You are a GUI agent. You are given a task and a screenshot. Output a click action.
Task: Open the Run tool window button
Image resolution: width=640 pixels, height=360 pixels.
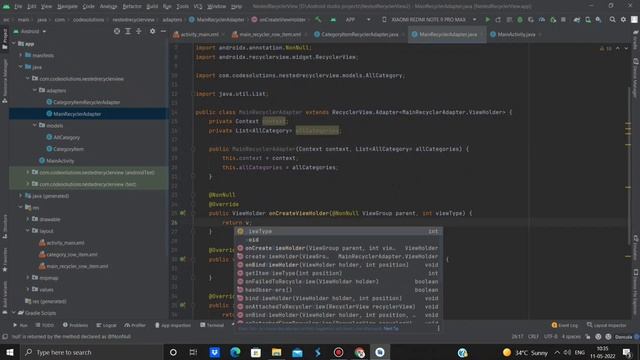click(20, 325)
